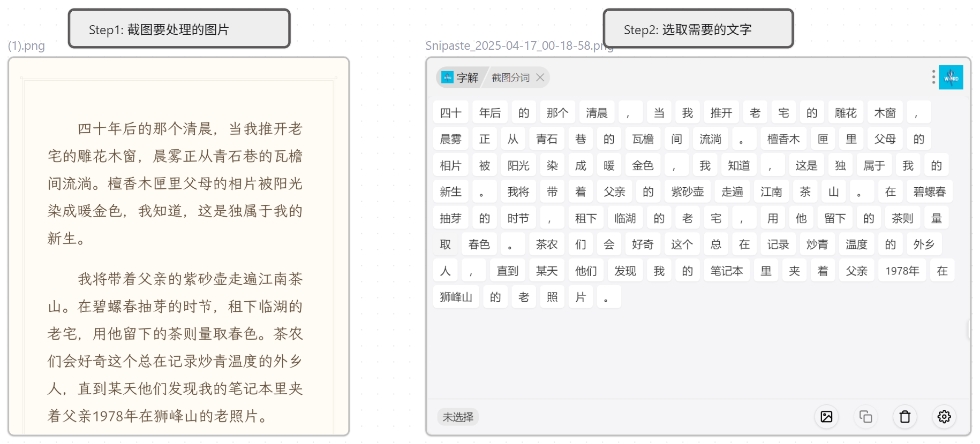Select the word chip 青石
Viewport: 980px width, 444px height.
[x=547, y=139]
